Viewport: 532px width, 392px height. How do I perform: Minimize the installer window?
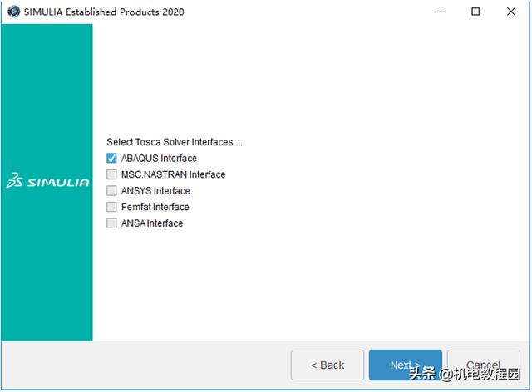(x=441, y=12)
